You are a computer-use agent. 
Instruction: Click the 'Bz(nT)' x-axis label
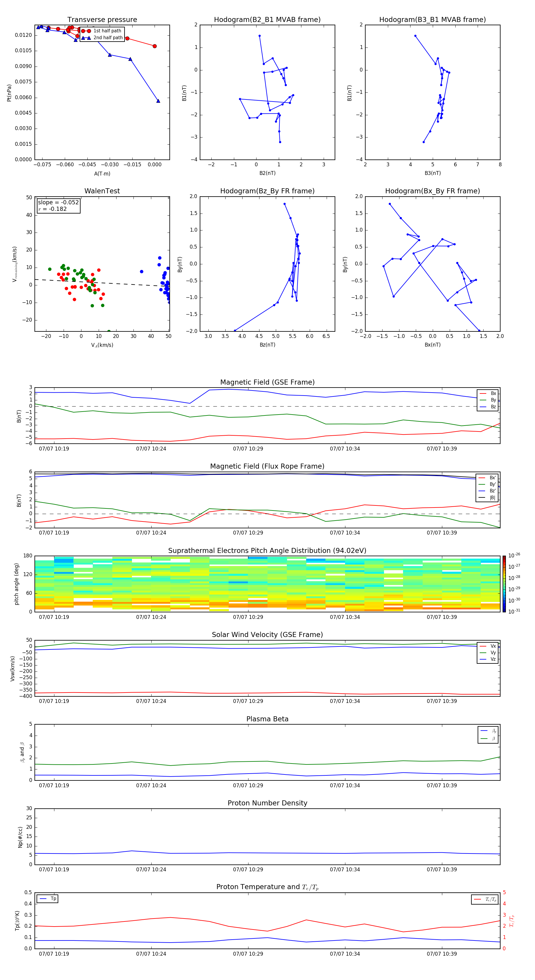pos(267,345)
